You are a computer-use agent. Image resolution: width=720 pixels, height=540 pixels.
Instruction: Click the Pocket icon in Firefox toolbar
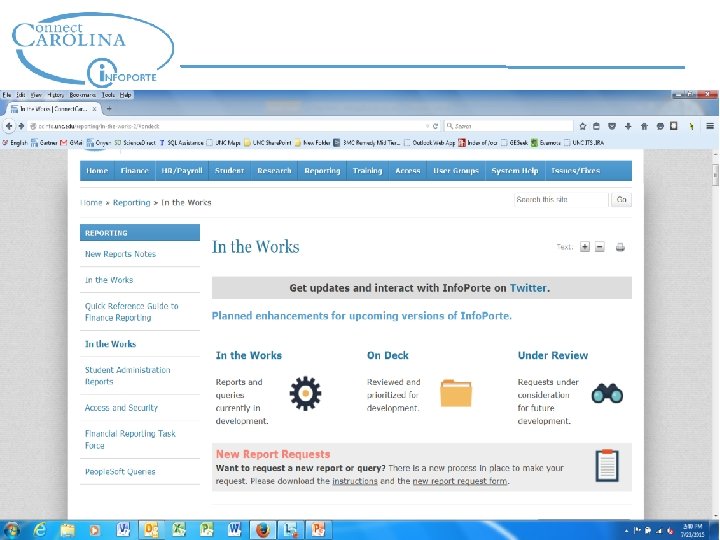pyautogui.click(x=612, y=126)
